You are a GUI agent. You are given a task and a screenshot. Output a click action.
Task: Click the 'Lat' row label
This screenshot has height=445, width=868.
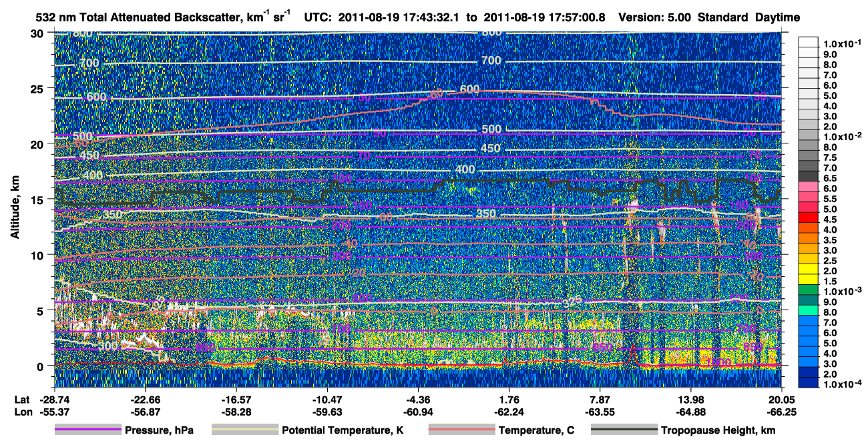[21, 400]
